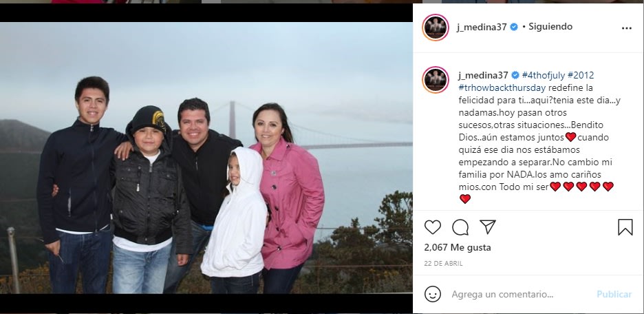Share the post via paper plane icon
This screenshot has height=314, width=644.
[x=488, y=227]
